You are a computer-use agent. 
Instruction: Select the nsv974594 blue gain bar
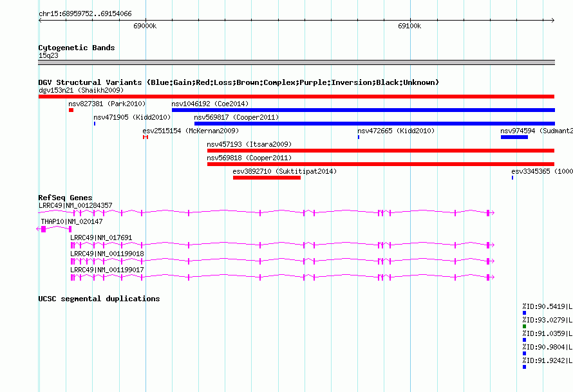click(514, 137)
